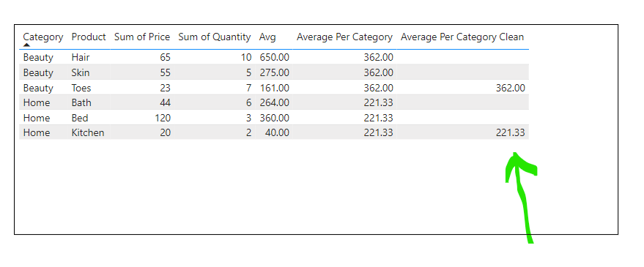Click the sort arrow under Category header
644x267 pixels.
pos(26,45)
